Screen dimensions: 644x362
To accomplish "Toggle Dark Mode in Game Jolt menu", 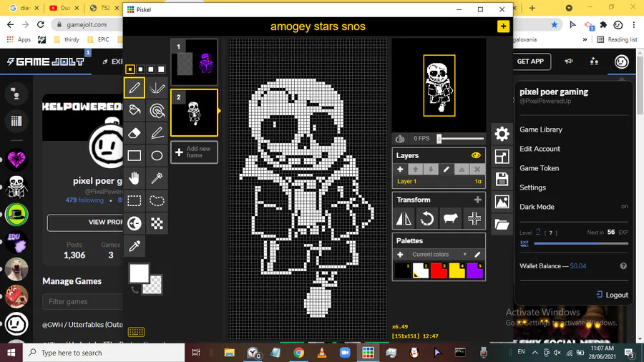I will coord(573,207).
